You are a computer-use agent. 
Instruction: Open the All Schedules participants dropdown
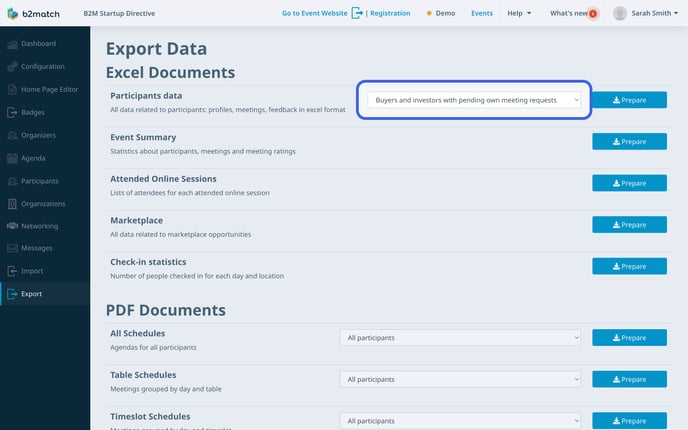[x=460, y=338]
